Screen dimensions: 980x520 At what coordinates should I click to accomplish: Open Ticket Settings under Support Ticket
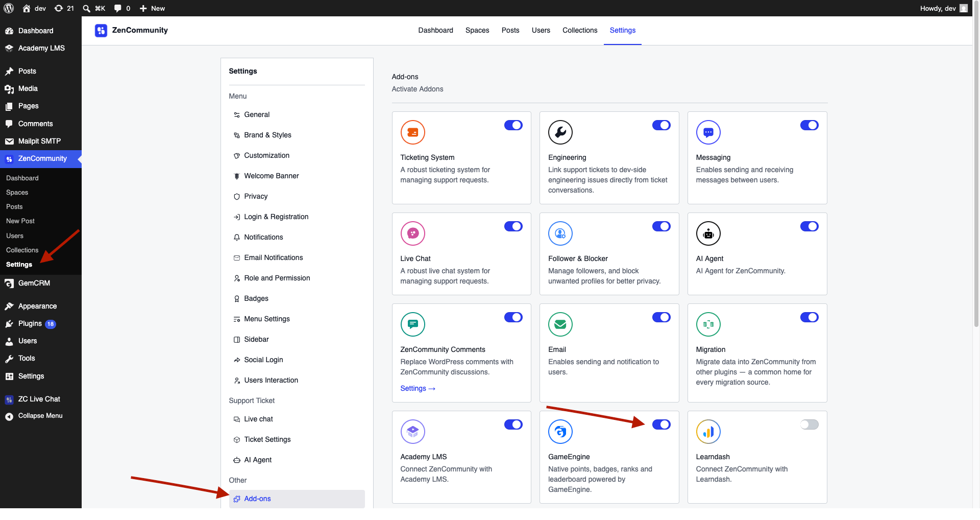tap(297, 439)
